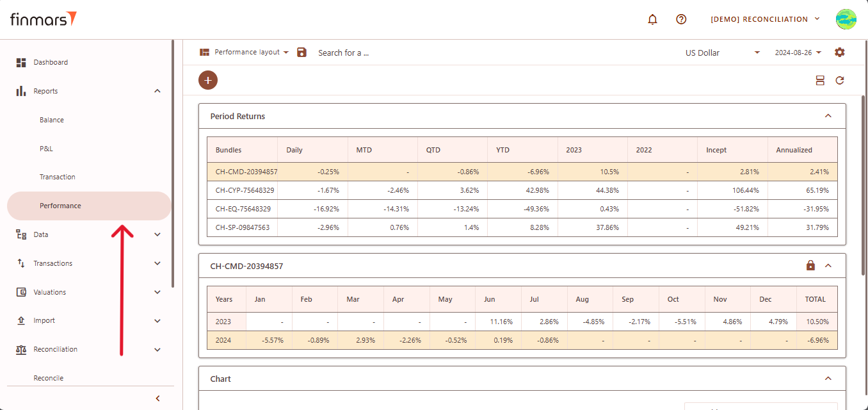Collapse the Chart panel
Screen dimensions: 868x410
pos(828,379)
